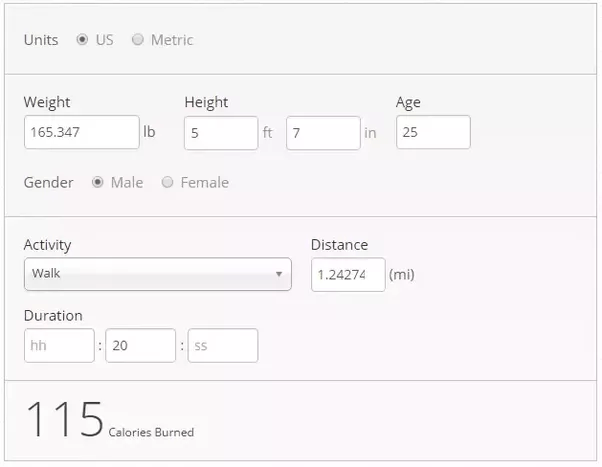Click the Age field label
Screen dimensions: 602x467
[409, 102]
